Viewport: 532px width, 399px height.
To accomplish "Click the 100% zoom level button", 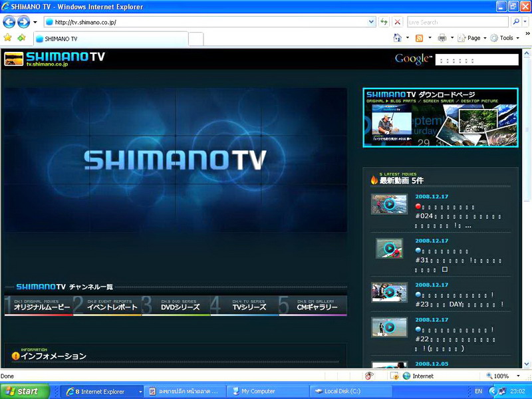I will tap(497, 376).
